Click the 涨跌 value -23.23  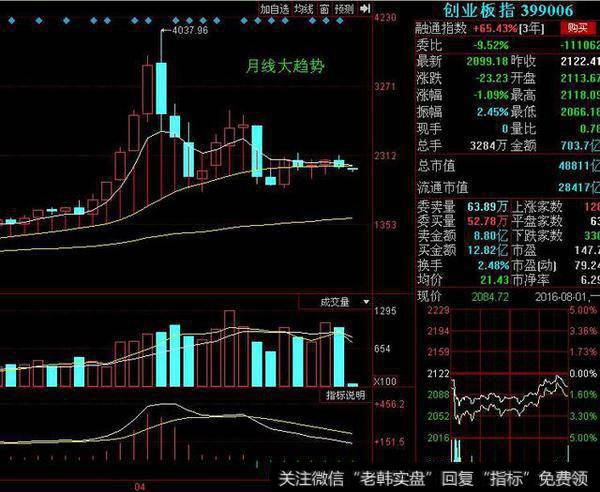(492, 78)
